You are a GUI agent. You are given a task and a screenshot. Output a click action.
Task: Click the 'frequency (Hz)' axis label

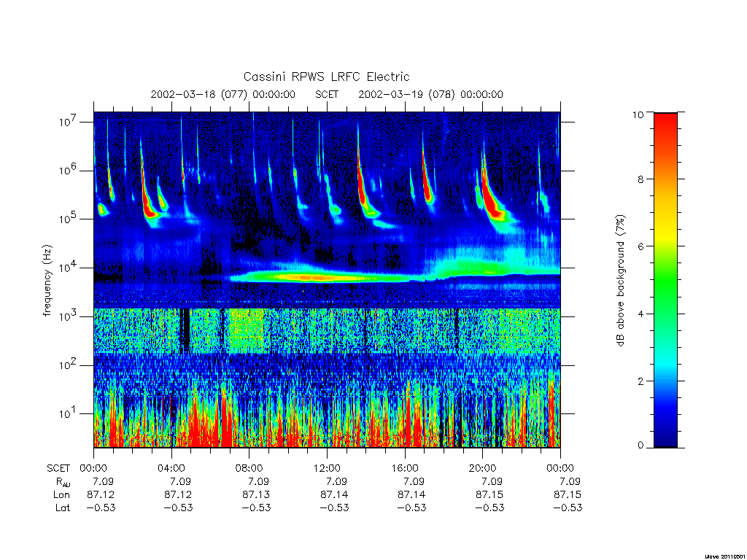pos(47,280)
